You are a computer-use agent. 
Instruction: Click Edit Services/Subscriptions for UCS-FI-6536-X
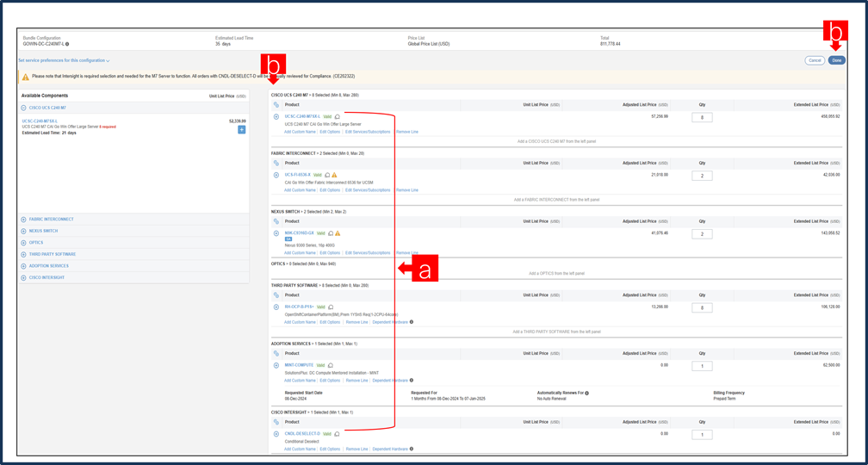(368, 189)
